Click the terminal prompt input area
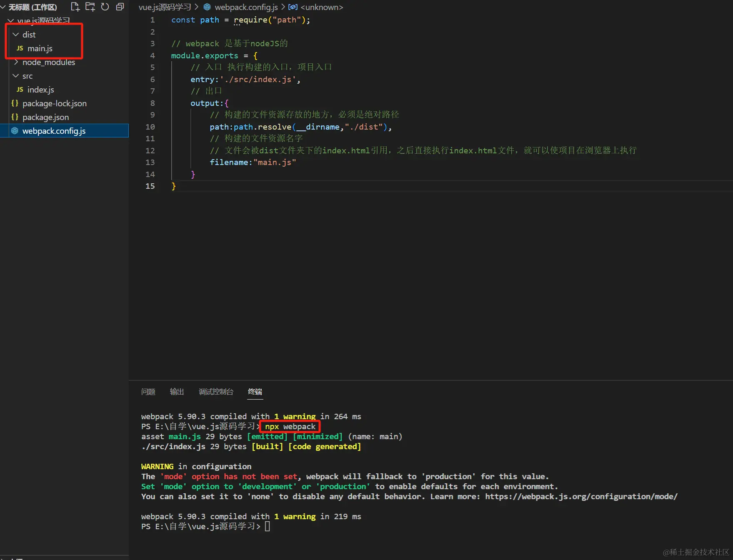The image size is (733, 560). [x=268, y=526]
